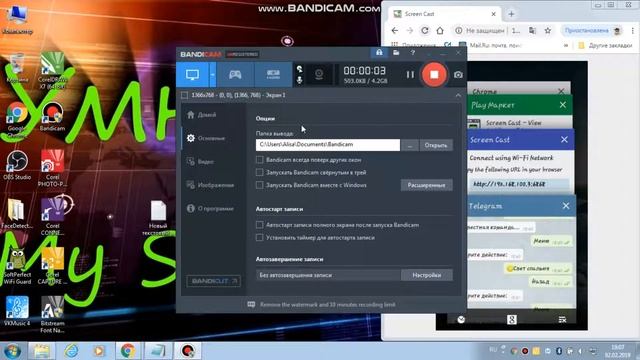Open the CorelDRAW X7 desktop shortcut

click(52, 71)
